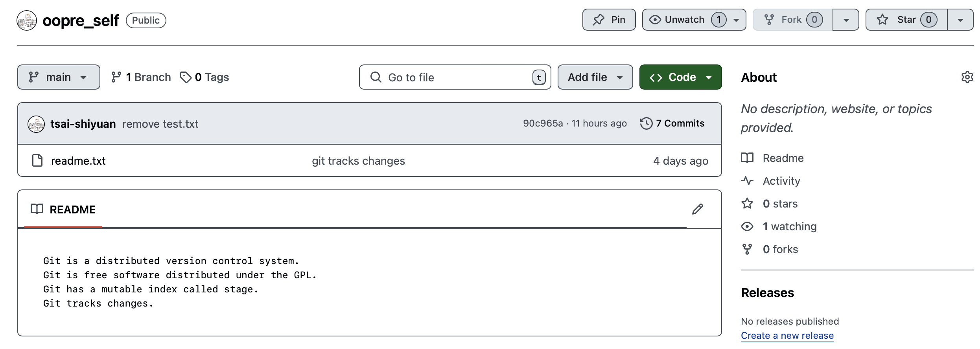Expand the Add file dropdown
Screen dimensions: 980x349
point(595,77)
